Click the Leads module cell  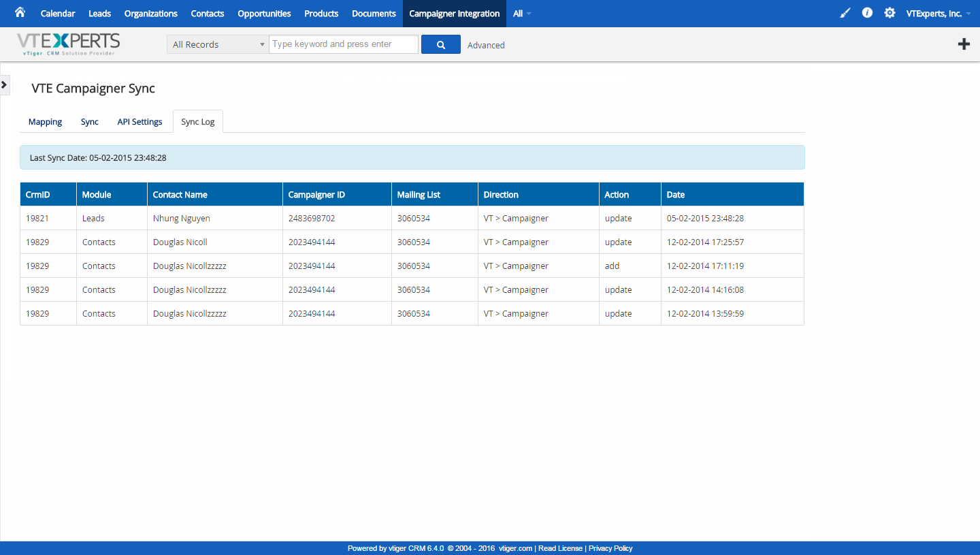point(112,219)
